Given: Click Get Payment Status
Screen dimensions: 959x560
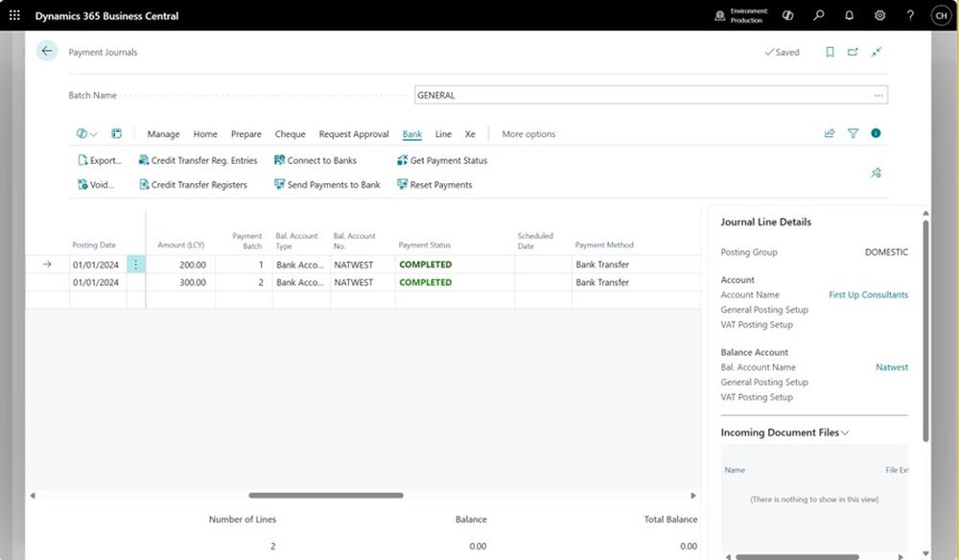Looking at the screenshot, I should pos(442,160).
